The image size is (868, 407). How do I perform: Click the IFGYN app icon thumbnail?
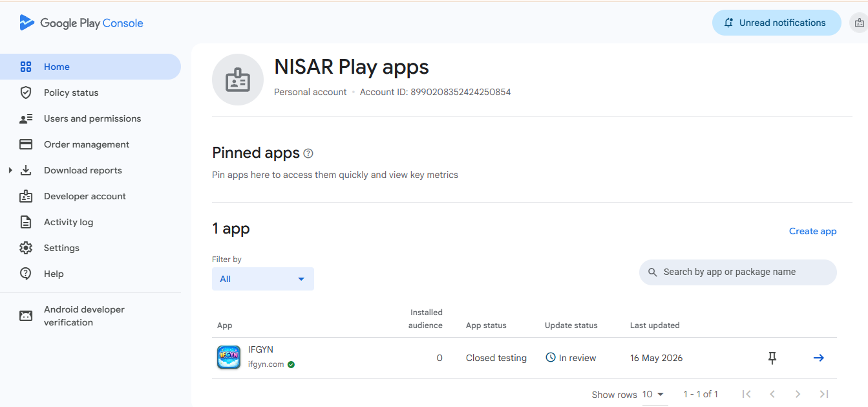pyautogui.click(x=229, y=357)
